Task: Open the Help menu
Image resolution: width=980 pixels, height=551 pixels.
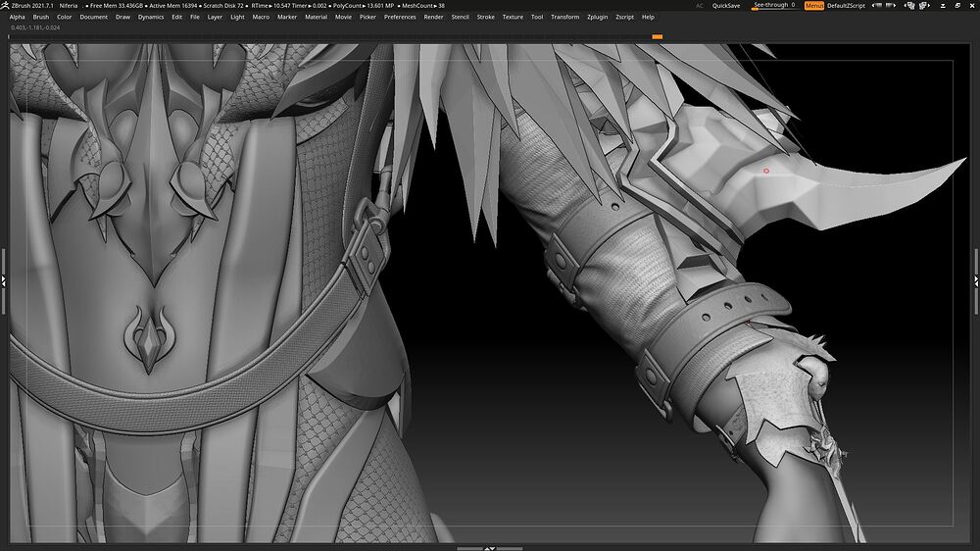Action: click(648, 17)
